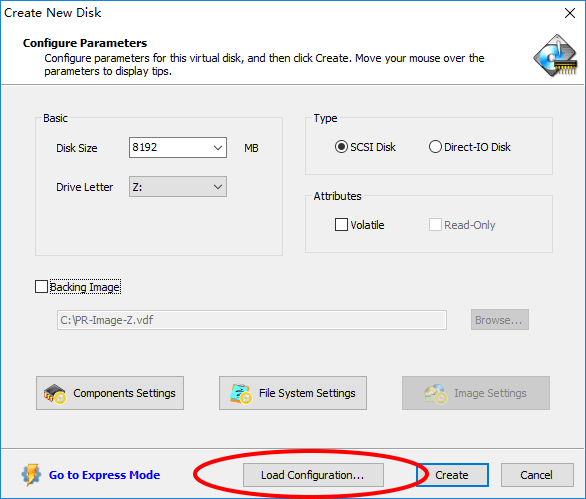Cancel the disk creation dialog
586x499 pixels.
537,475
